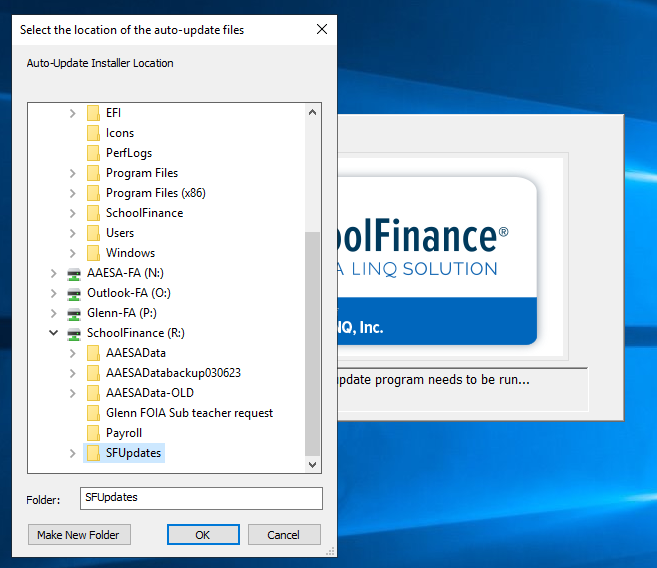Image resolution: width=657 pixels, height=568 pixels.
Task: Click the Windows folder icon
Action: 93,253
